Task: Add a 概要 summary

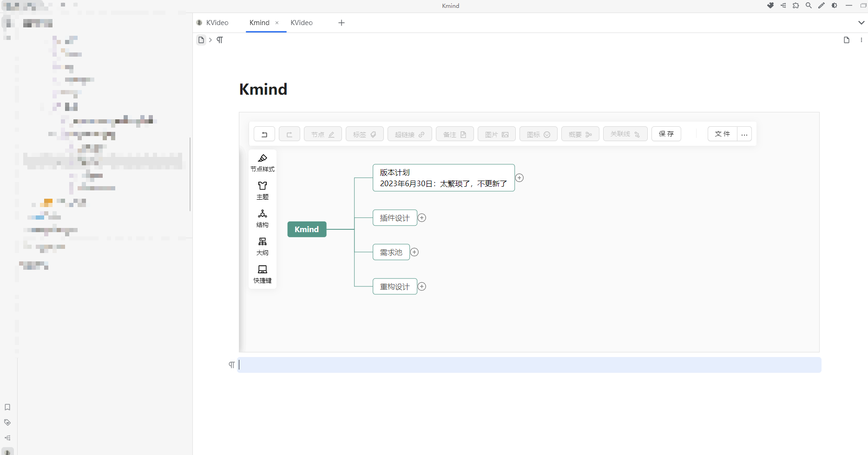Action: coord(580,134)
